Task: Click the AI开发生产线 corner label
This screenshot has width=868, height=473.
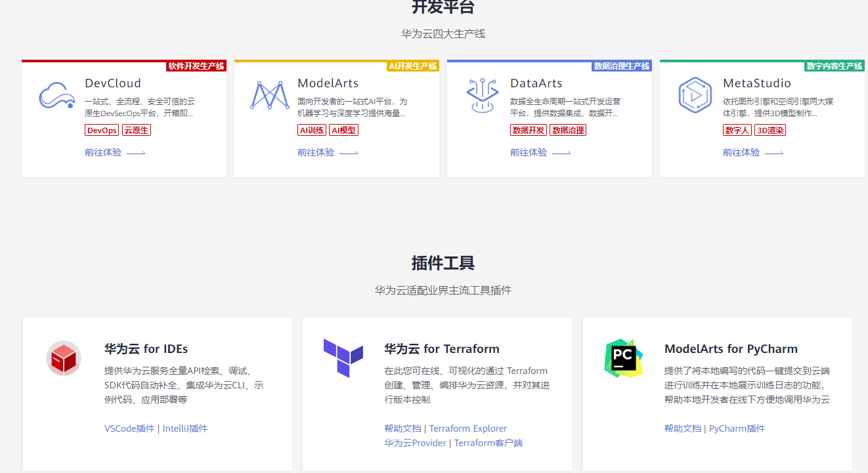Action: 413,66
